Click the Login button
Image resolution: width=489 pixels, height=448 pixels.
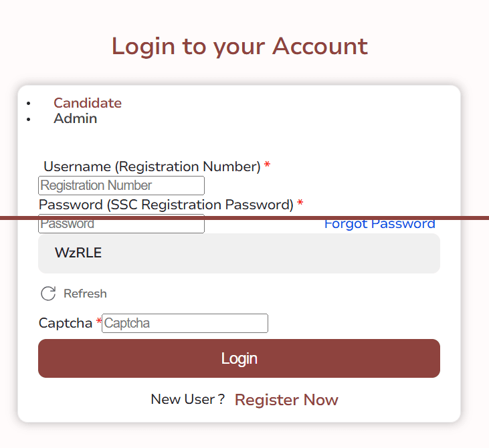click(239, 358)
